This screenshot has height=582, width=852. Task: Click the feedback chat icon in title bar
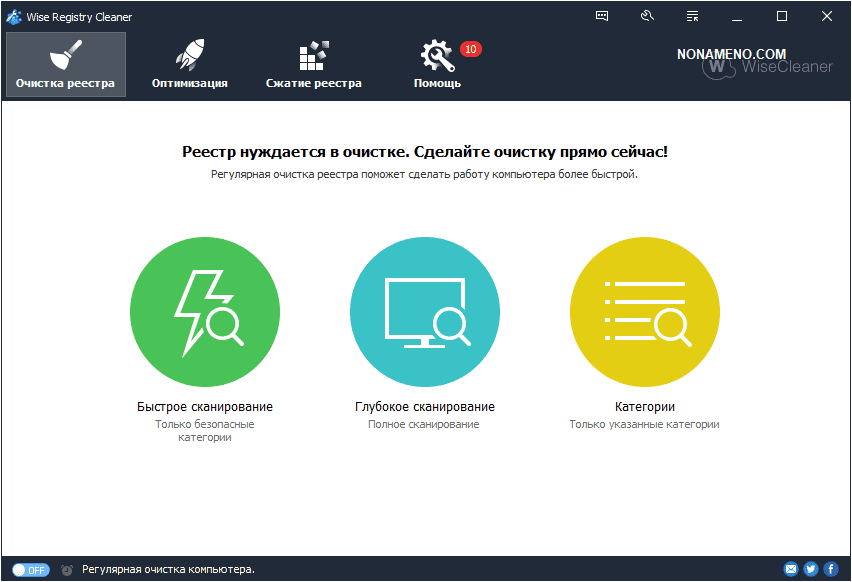coord(602,16)
